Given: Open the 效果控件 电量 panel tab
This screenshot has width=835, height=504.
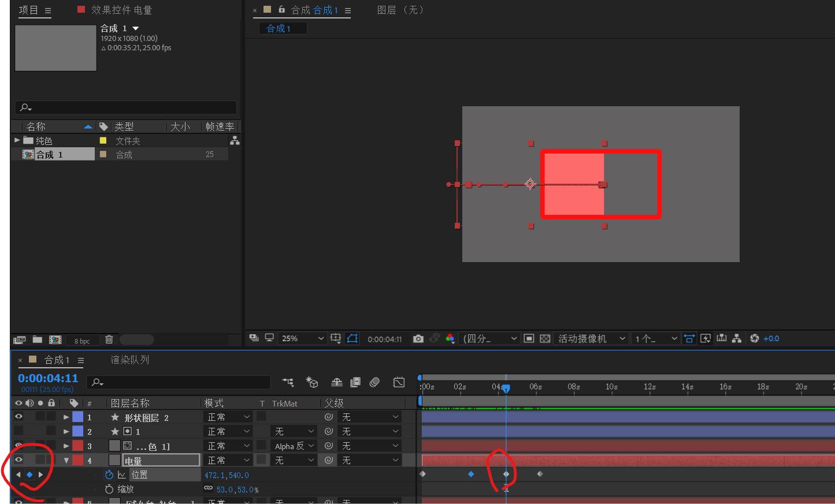Looking at the screenshot, I should (121, 10).
